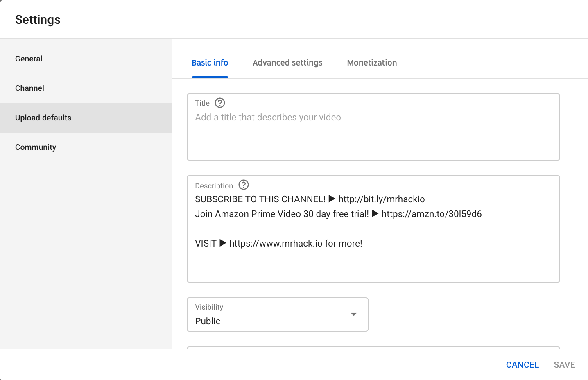Click the help icon beside Description

point(244,185)
